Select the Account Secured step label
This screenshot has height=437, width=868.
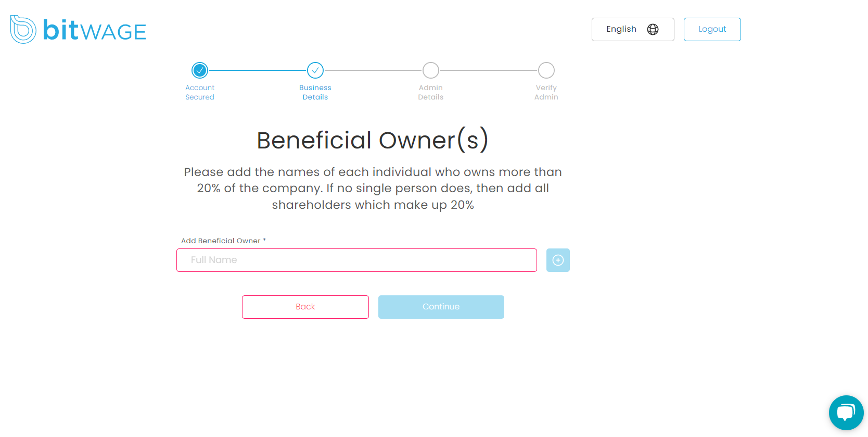click(200, 92)
